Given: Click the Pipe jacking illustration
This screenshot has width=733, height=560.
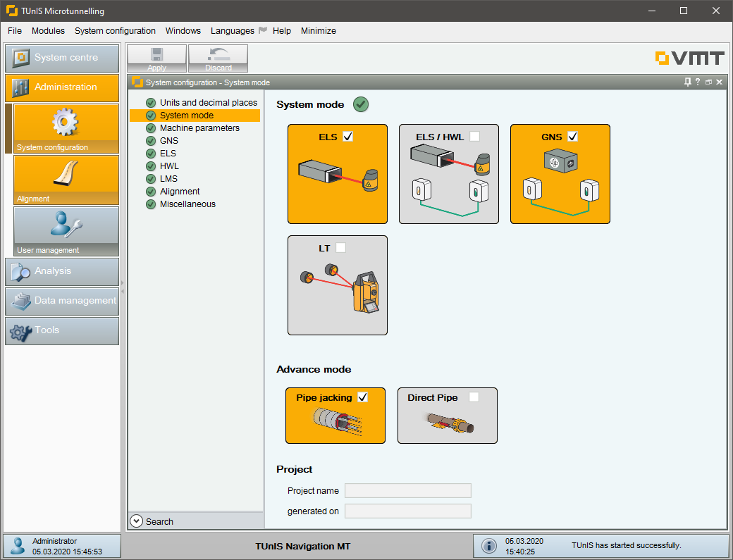Looking at the screenshot, I should coord(337,422).
